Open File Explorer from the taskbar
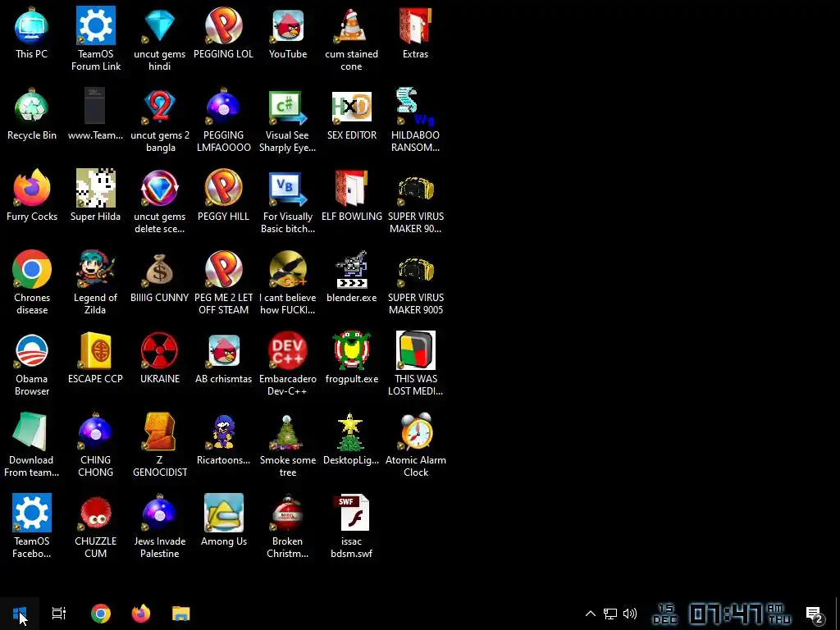This screenshot has height=630, width=840. click(x=181, y=614)
